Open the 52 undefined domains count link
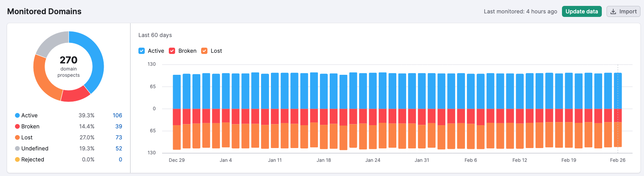 pyautogui.click(x=119, y=148)
